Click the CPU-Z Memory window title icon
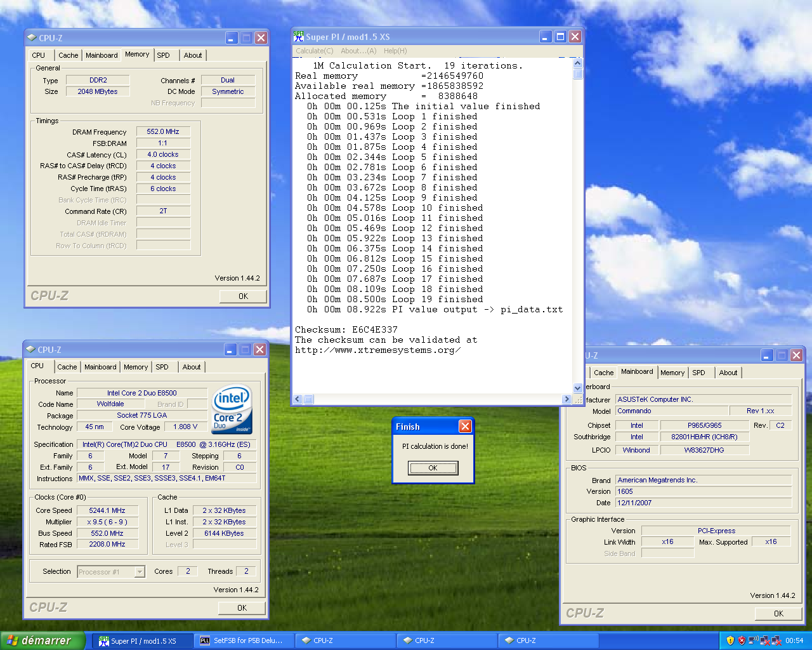This screenshot has height=650, width=812. [32, 38]
